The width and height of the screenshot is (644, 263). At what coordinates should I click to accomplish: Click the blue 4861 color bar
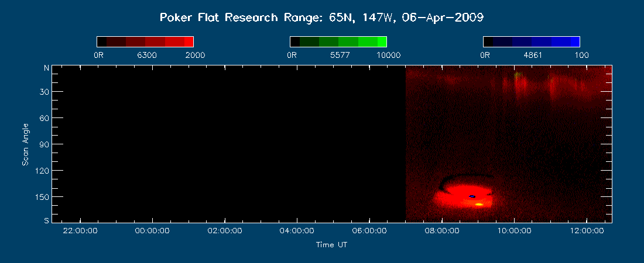(532, 42)
